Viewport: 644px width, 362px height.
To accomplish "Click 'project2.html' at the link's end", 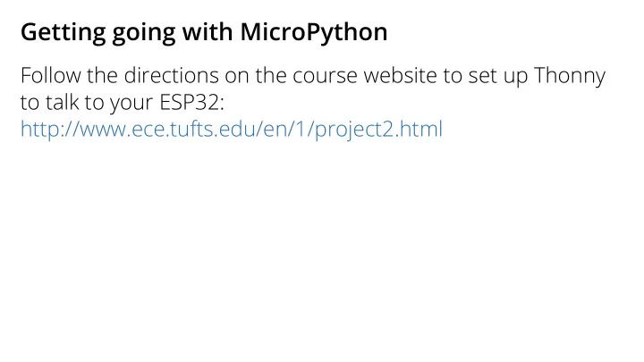I will point(378,129).
